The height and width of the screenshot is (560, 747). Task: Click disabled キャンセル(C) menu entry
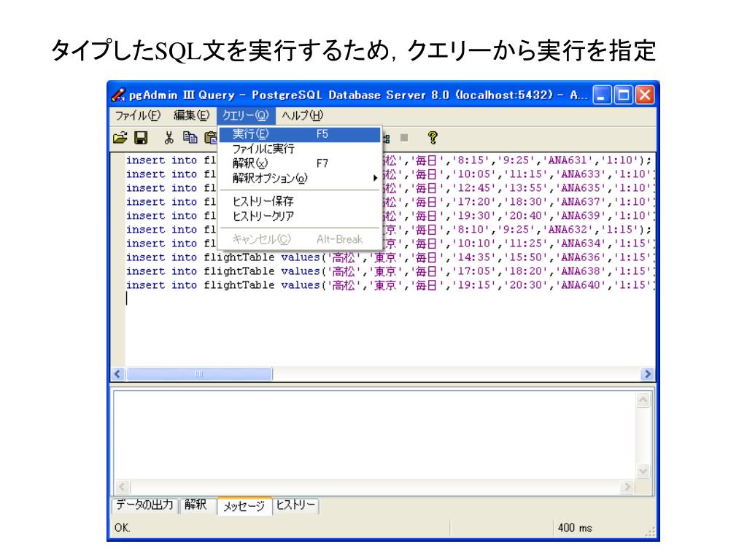(300, 239)
